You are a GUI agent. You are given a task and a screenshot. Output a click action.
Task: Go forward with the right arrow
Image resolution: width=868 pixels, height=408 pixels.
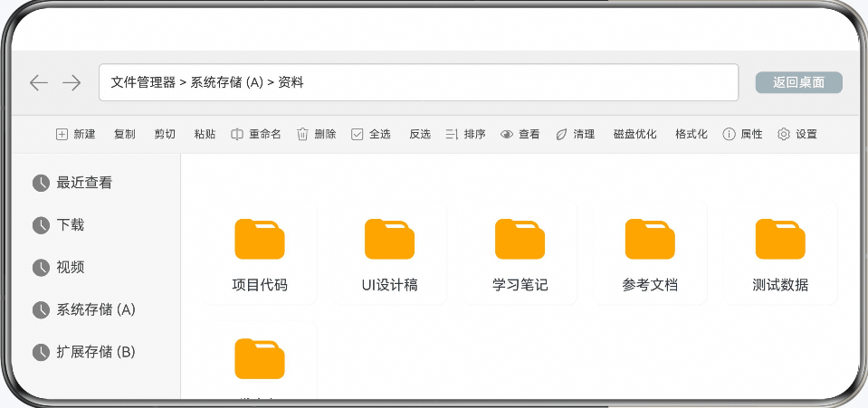point(72,83)
